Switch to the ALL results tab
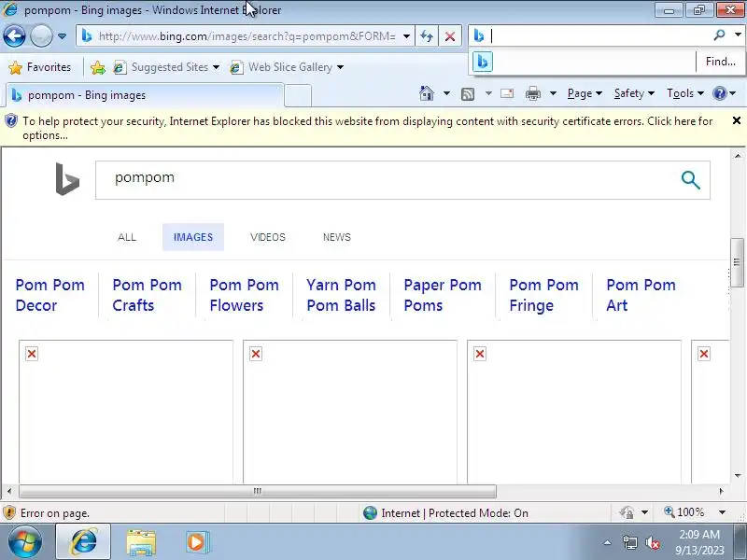This screenshot has width=747, height=560. (x=127, y=237)
